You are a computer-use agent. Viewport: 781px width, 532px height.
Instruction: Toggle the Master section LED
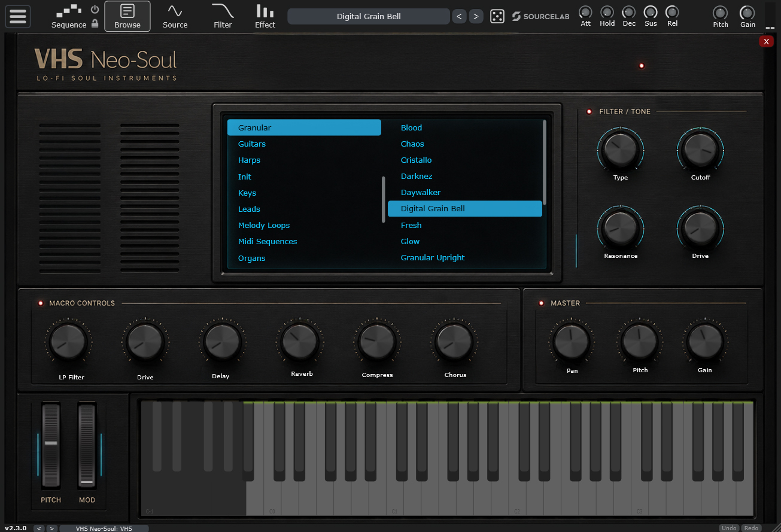click(542, 303)
